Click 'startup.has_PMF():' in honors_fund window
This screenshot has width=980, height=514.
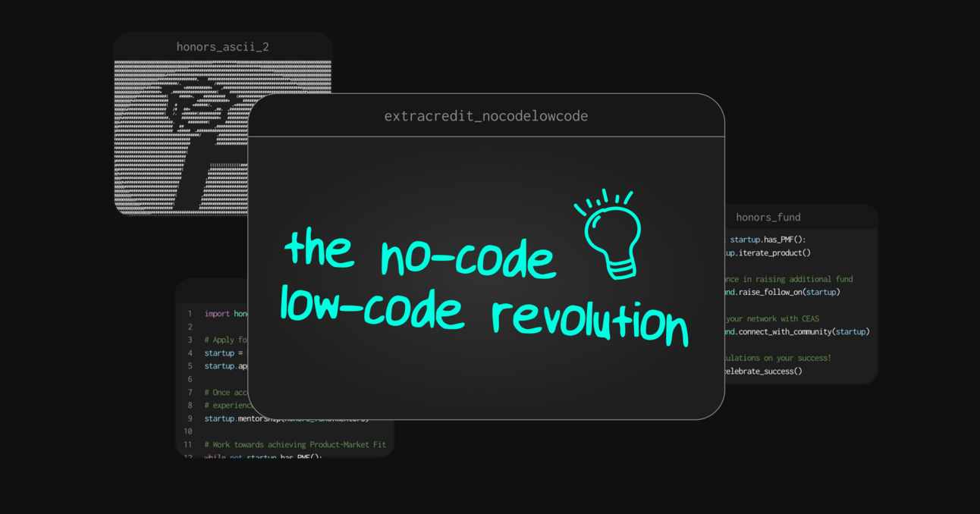click(768, 240)
